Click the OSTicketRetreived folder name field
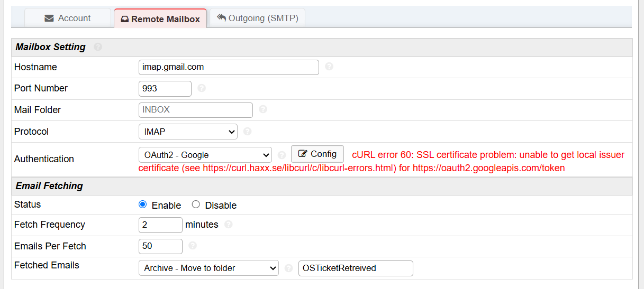The height and width of the screenshot is (289, 644). pyautogui.click(x=355, y=268)
